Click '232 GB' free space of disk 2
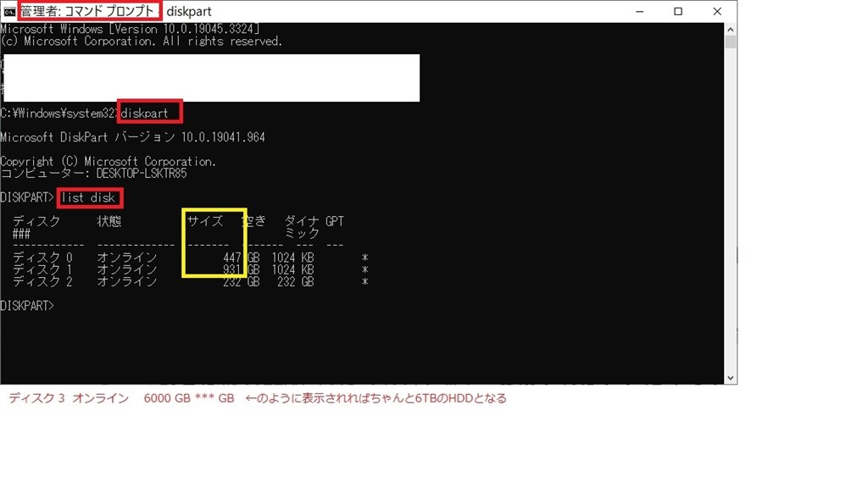Image resolution: width=868 pixels, height=488 pixels. pos(296,281)
